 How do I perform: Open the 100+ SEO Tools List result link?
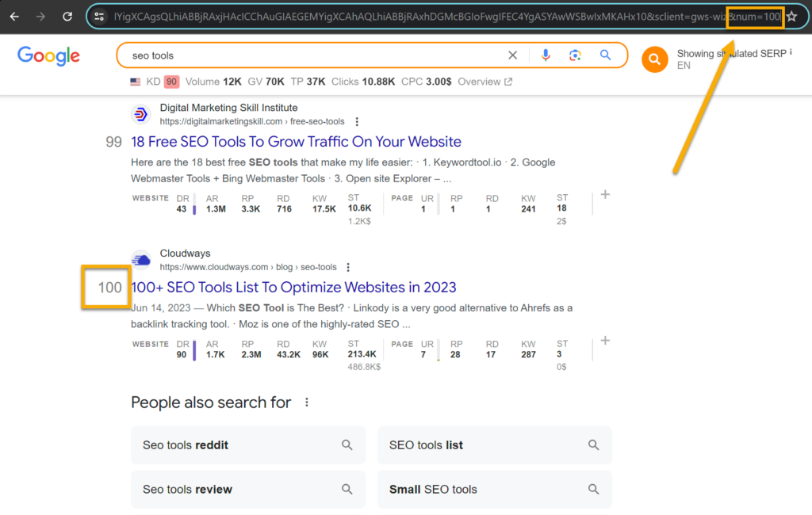click(x=293, y=287)
